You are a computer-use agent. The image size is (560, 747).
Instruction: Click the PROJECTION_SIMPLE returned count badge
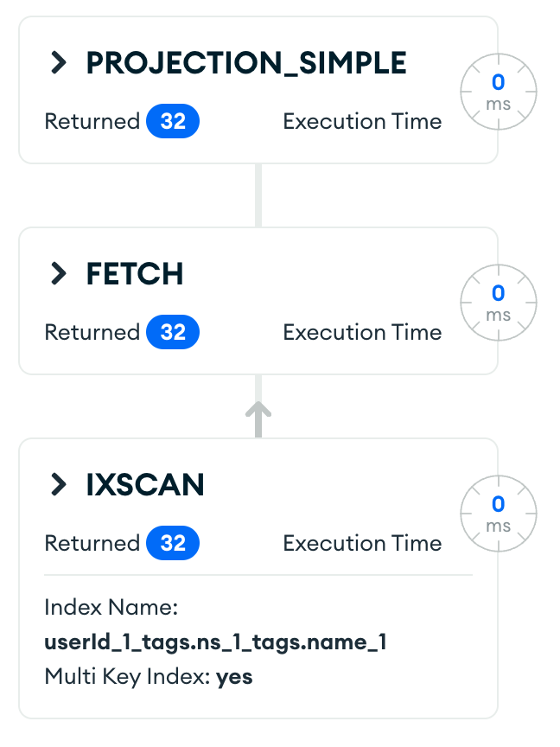pyautogui.click(x=173, y=122)
